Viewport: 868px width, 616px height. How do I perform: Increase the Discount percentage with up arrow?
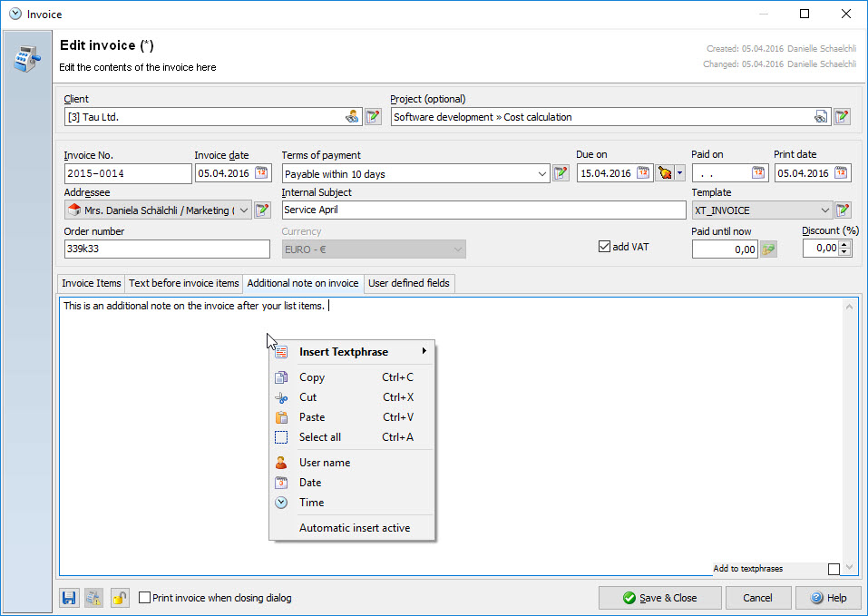[x=845, y=243]
